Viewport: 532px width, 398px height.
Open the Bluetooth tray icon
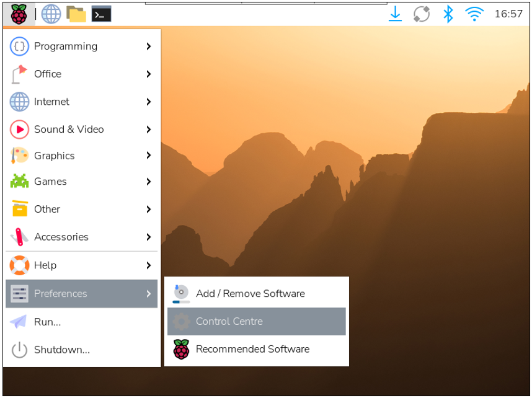(x=448, y=14)
